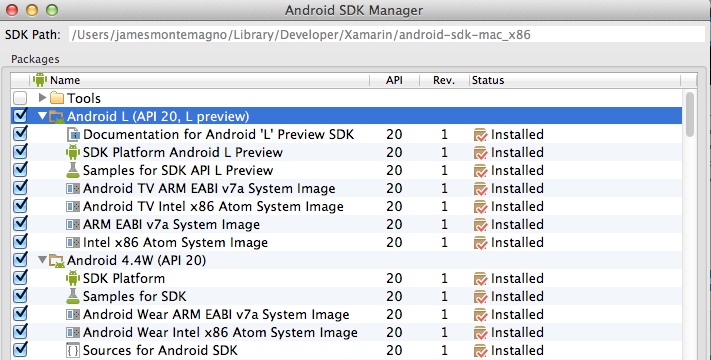Uncheck SDK Platform Android L Preview checkbox
Viewport: 711px width, 360px height.
pyautogui.click(x=20, y=152)
